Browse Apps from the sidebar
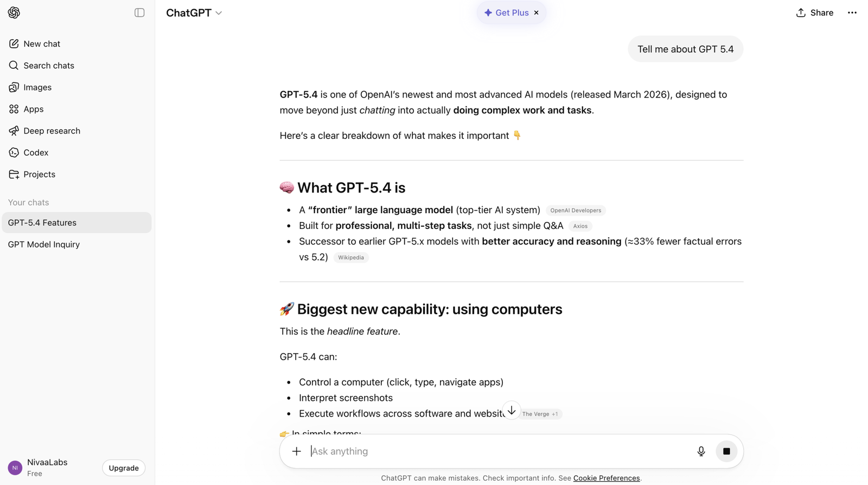 coord(33,109)
